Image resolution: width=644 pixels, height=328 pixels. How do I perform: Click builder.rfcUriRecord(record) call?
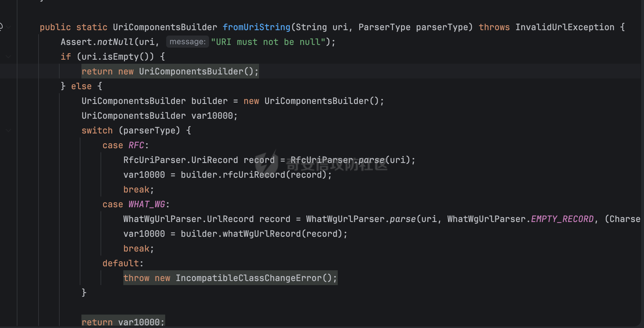click(253, 175)
